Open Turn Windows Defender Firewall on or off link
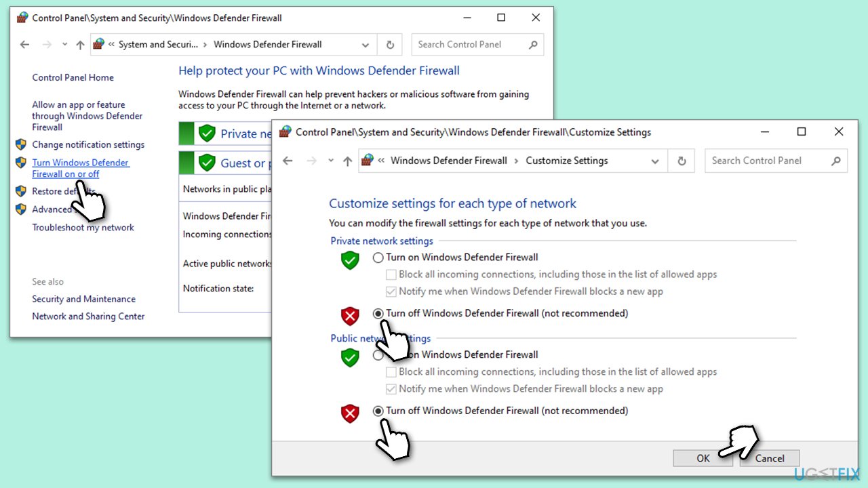Viewport: 868px width, 488px height. (81, 168)
